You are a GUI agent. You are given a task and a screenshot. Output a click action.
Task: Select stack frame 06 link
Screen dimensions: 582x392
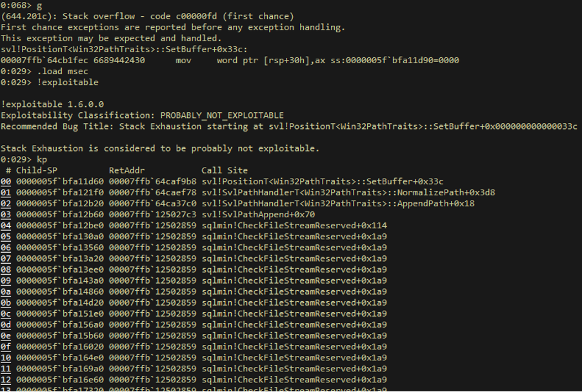point(6,248)
